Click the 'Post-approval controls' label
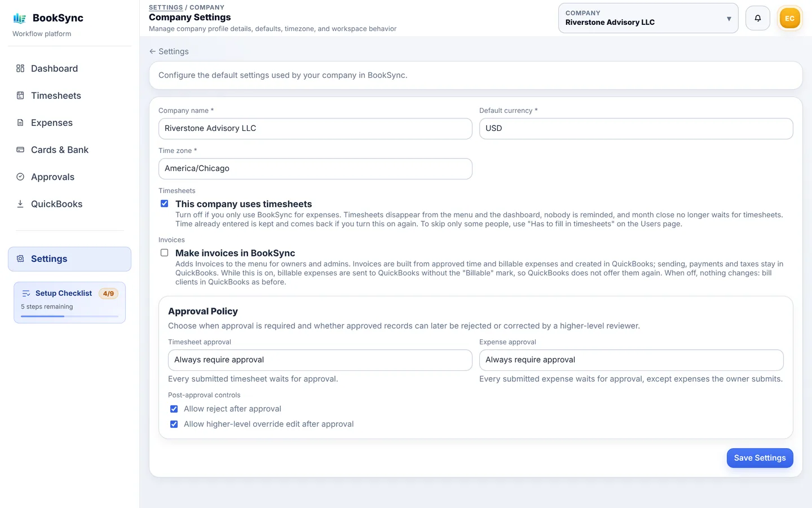This screenshot has height=508, width=812. pyautogui.click(x=204, y=395)
